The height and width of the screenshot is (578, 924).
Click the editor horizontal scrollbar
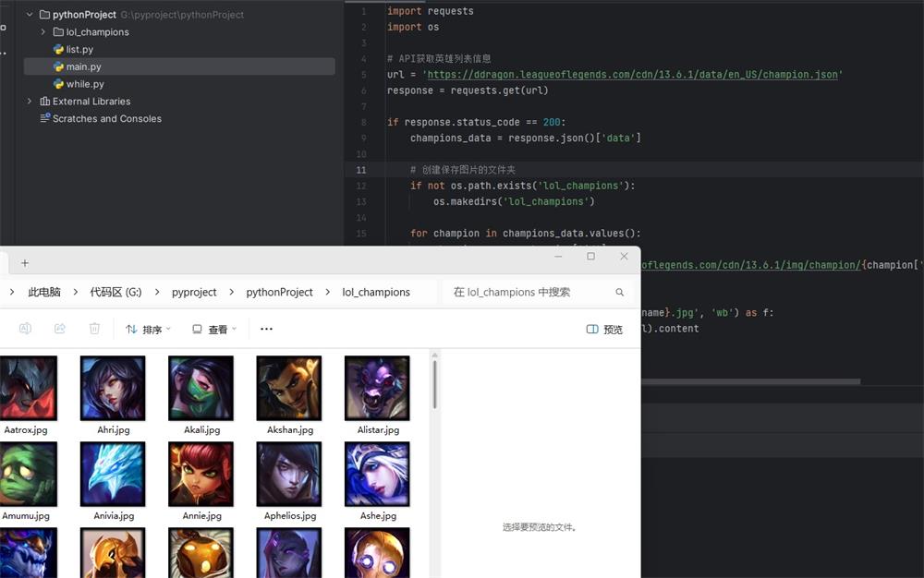pos(750,381)
